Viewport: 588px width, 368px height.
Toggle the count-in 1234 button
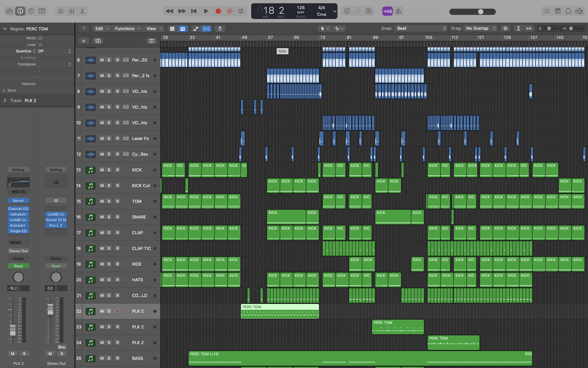point(387,11)
